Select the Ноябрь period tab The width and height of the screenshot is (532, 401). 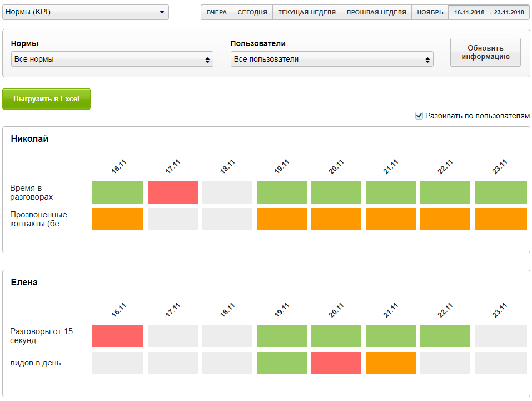tap(430, 12)
